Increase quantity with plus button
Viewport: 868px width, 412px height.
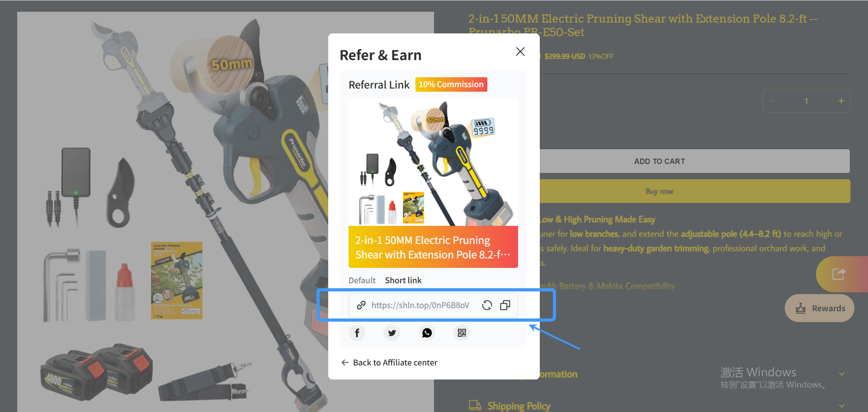coord(841,101)
